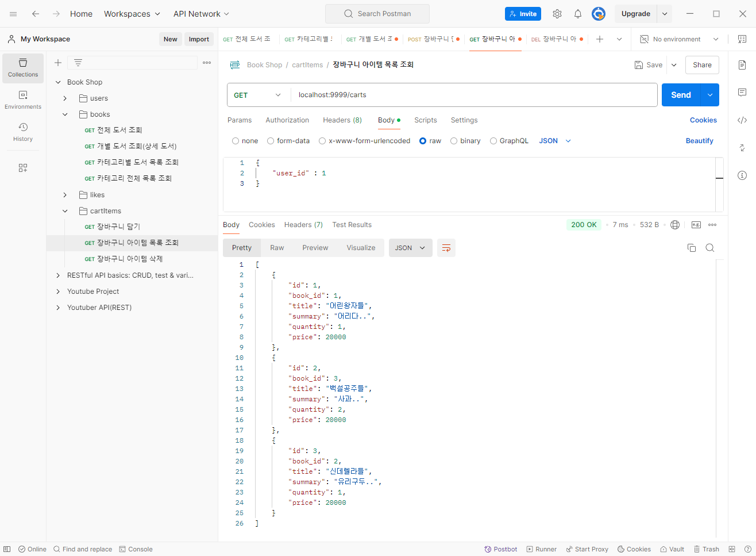Click the Beautify link
Screen dimensions: 756x556
pos(699,141)
